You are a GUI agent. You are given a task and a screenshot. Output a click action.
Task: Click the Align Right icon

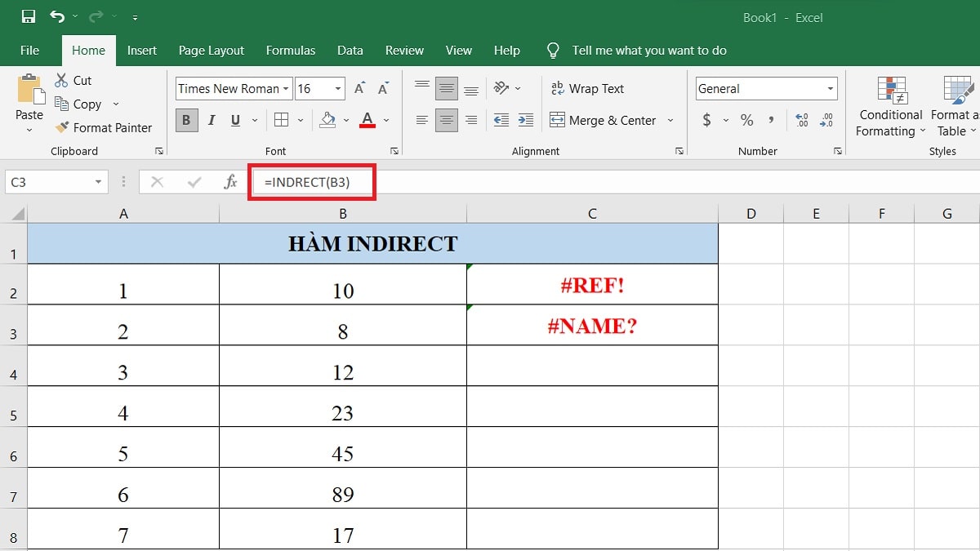(471, 120)
